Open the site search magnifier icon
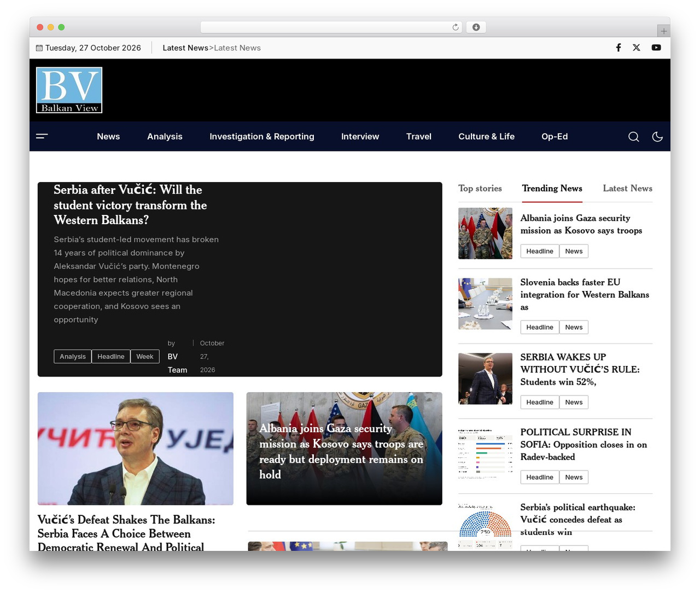The width and height of the screenshot is (700, 593). [634, 137]
